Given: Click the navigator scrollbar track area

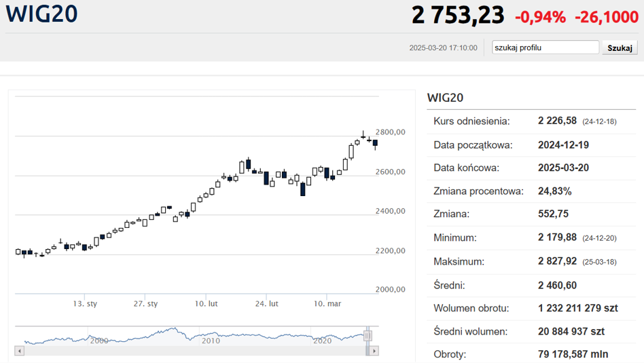Looking at the screenshot, I should click(x=194, y=351).
